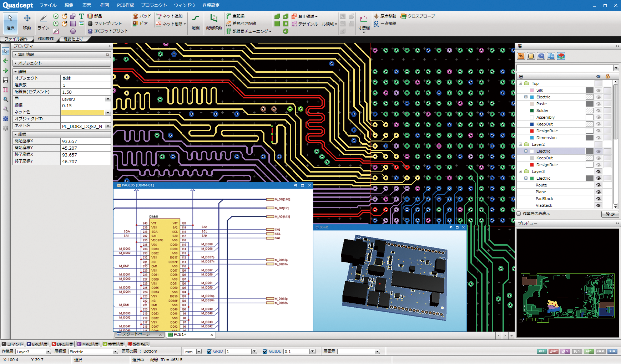Click the 配線移動 trace move tool

pyautogui.click(x=213, y=21)
